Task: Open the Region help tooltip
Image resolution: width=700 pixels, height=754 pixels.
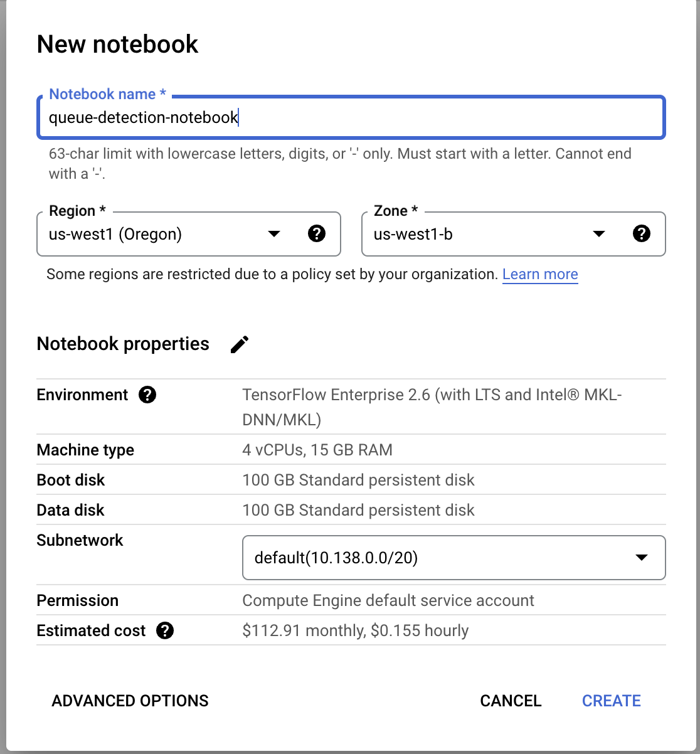Action: (317, 233)
